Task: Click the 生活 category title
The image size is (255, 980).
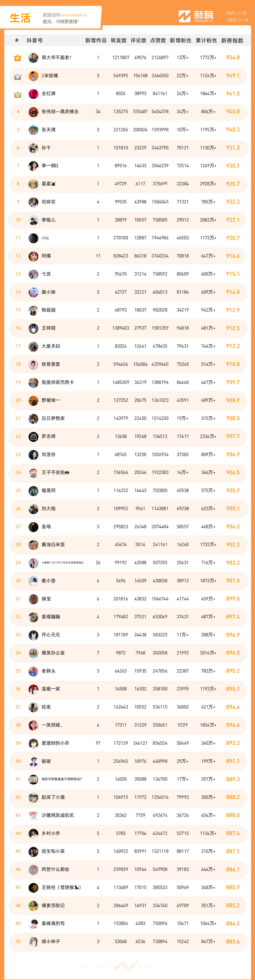Action: click(20, 18)
